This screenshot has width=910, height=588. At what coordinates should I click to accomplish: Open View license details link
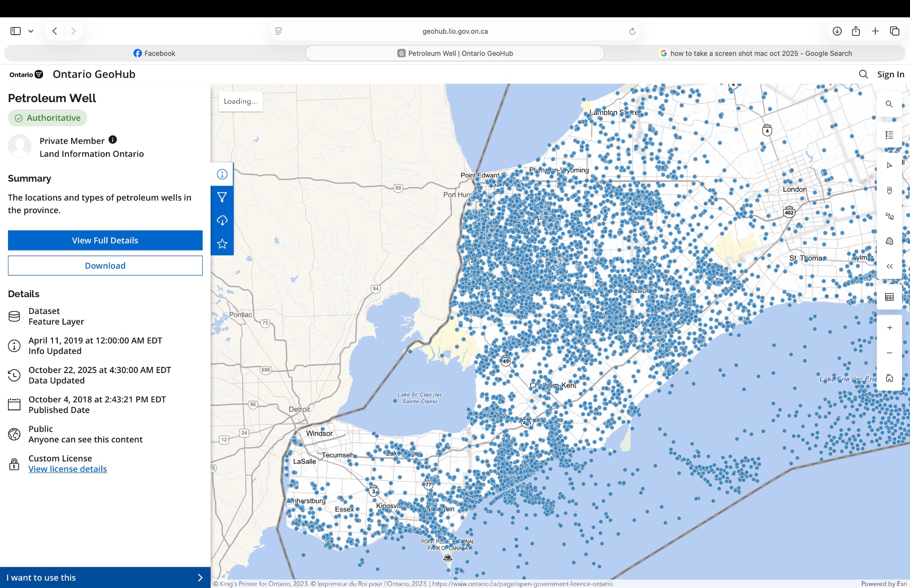click(x=68, y=469)
